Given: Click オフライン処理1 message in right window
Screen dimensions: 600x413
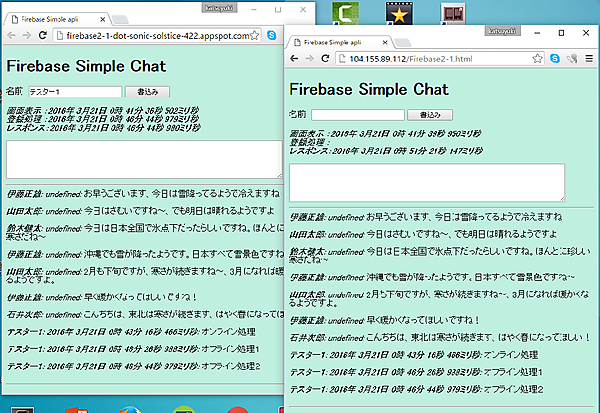Looking at the screenshot, I should click(416, 372).
